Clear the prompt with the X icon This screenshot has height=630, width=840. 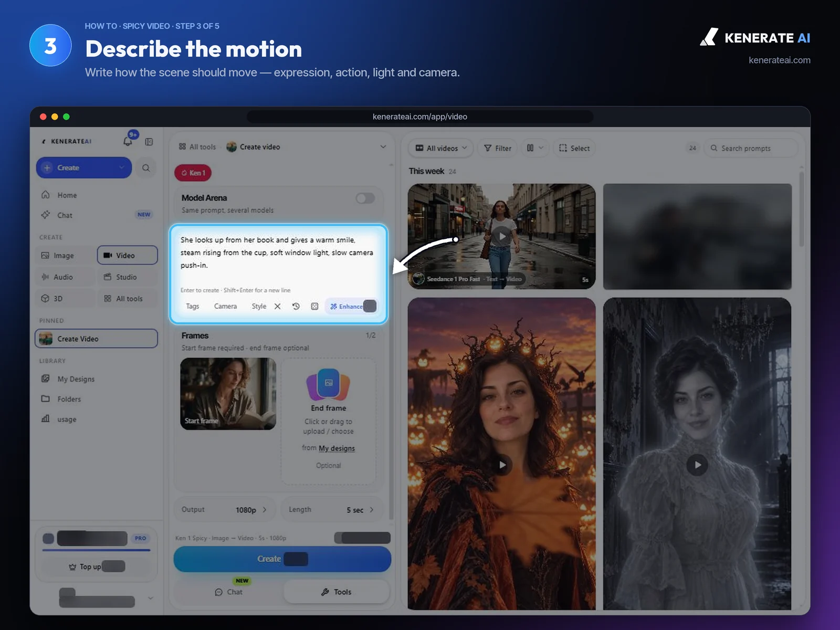[278, 306]
